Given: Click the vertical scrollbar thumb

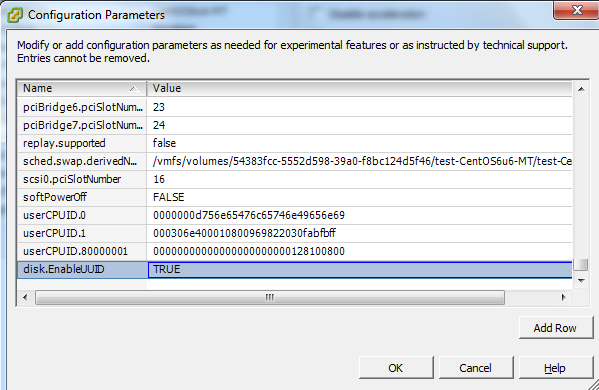Looking at the screenshot, I should (581, 264).
